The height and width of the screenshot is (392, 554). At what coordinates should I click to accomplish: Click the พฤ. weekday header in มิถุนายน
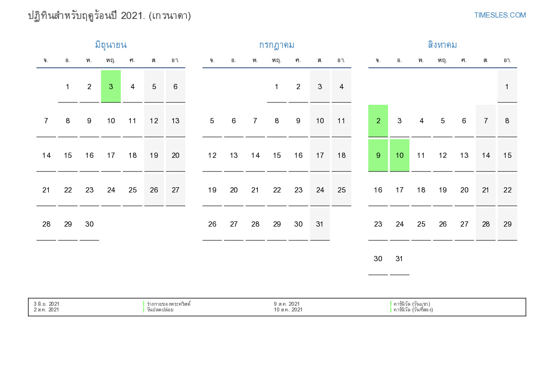pyautogui.click(x=111, y=61)
